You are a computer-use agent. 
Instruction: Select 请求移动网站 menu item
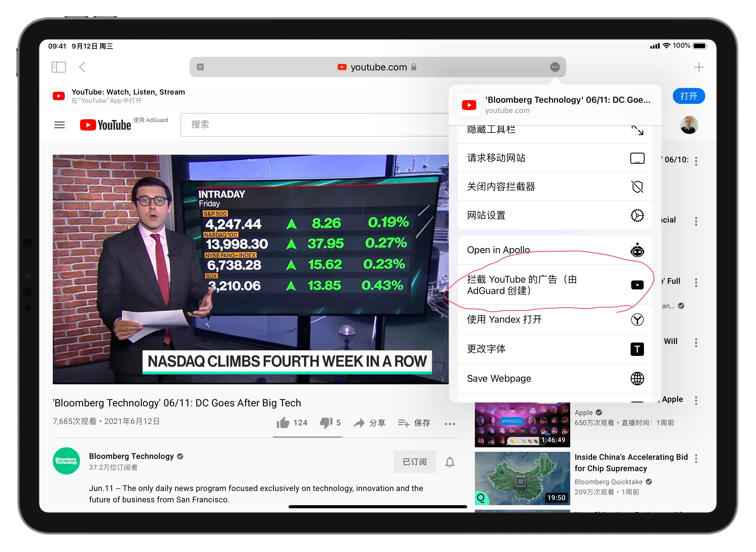point(555,158)
